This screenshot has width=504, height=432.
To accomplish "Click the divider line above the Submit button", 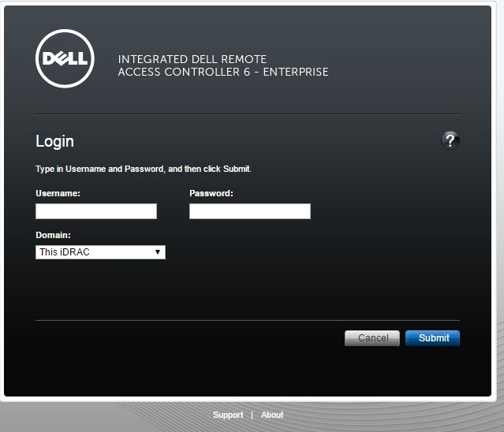I will tap(247, 320).
